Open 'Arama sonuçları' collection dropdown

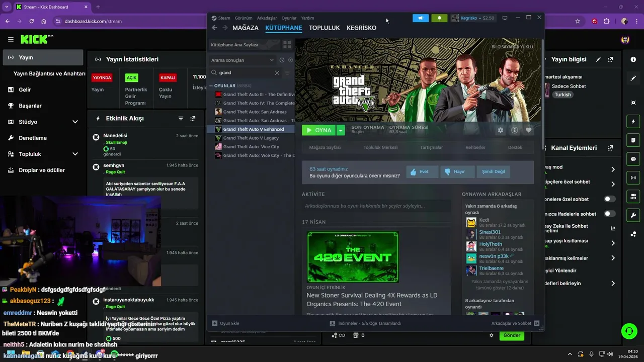pyautogui.click(x=243, y=60)
